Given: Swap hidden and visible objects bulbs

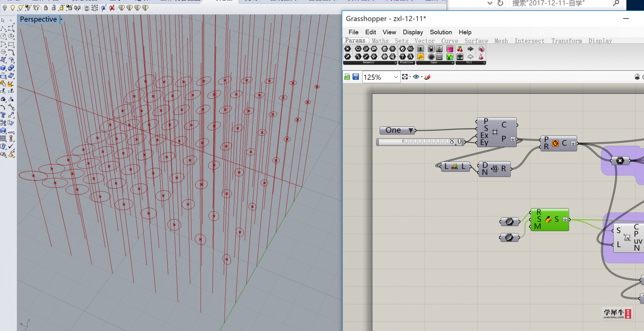Looking at the screenshot, I should 36,8.
